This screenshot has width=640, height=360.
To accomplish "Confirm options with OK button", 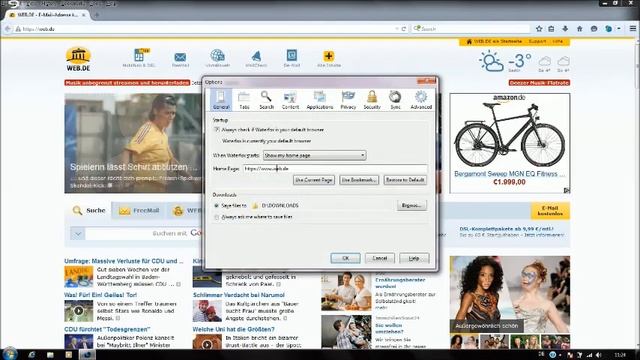I will [345, 258].
